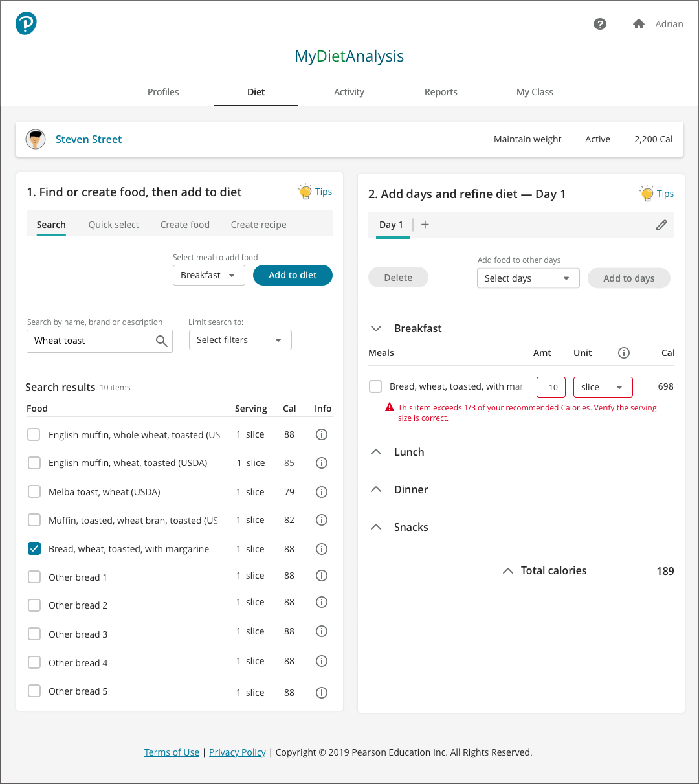Open the Create recipe tab

[x=258, y=225]
